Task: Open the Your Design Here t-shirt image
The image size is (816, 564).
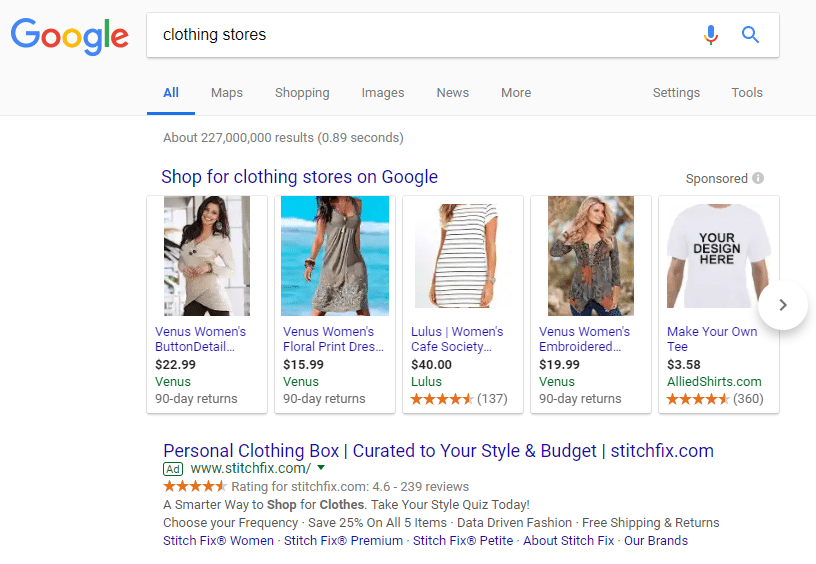Action: click(x=718, y=256)
